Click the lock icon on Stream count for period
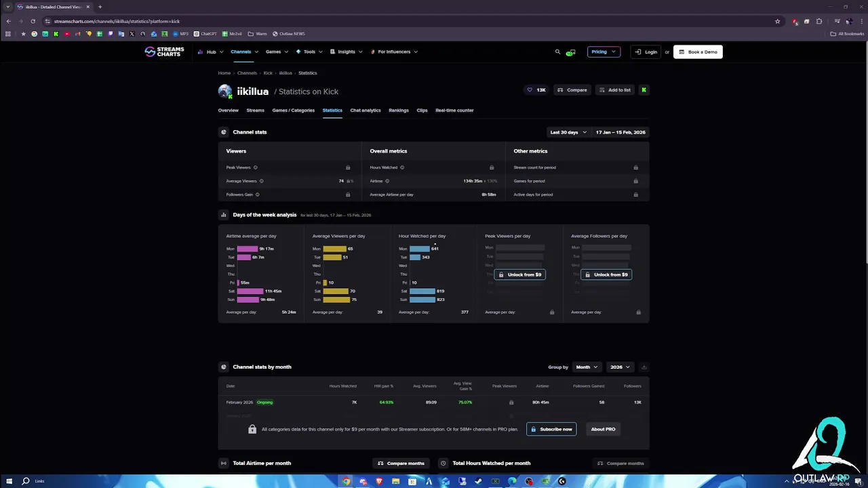Image resolution: width=868 pixels, height=488 pixels. 635,167
